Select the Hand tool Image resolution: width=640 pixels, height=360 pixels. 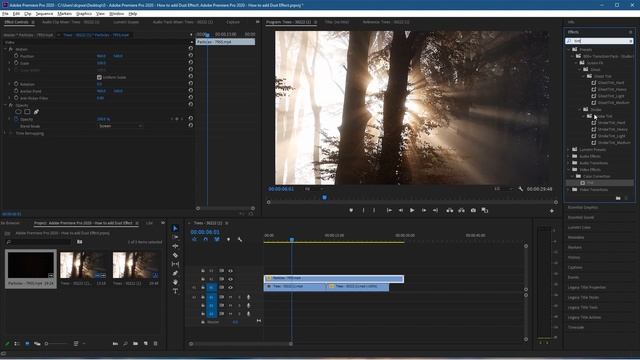pos(175,282)
